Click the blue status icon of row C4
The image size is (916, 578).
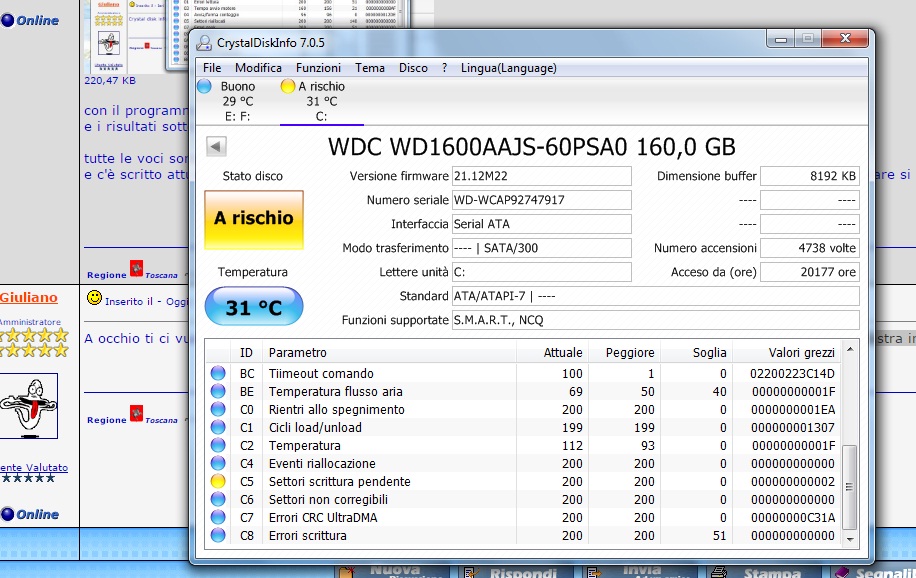click(x=218, y=463)
